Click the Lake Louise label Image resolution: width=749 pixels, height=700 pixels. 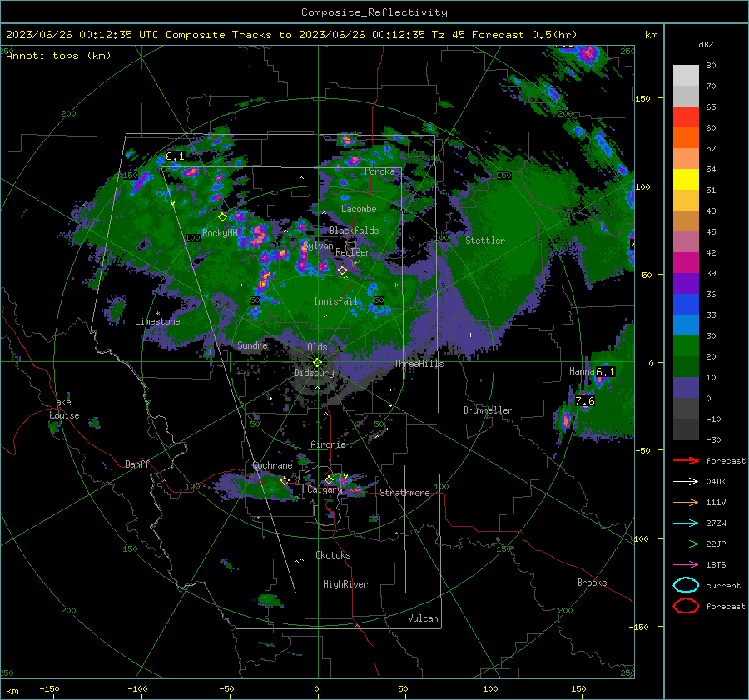(65, 409)
